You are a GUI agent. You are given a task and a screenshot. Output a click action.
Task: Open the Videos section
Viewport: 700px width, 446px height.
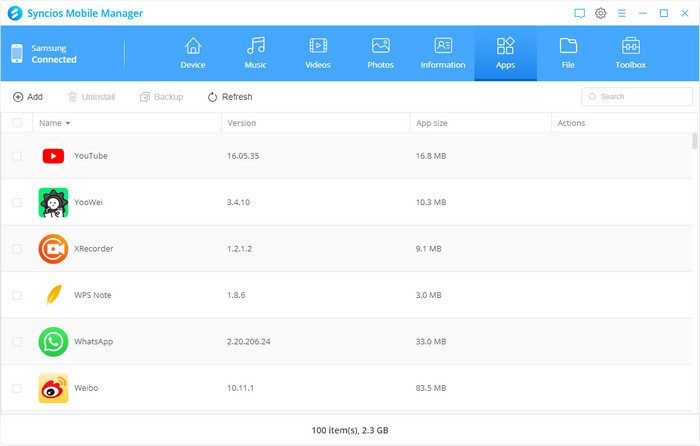(x=317, y=47)
